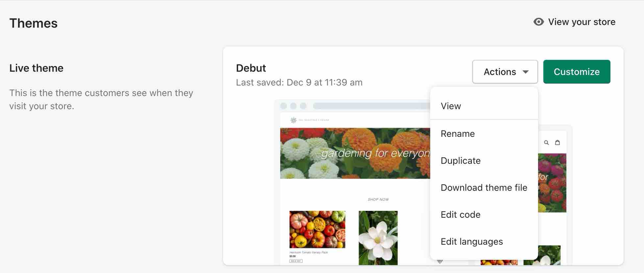Click the SHOP NOW link in the preview

tap(378, 199)
